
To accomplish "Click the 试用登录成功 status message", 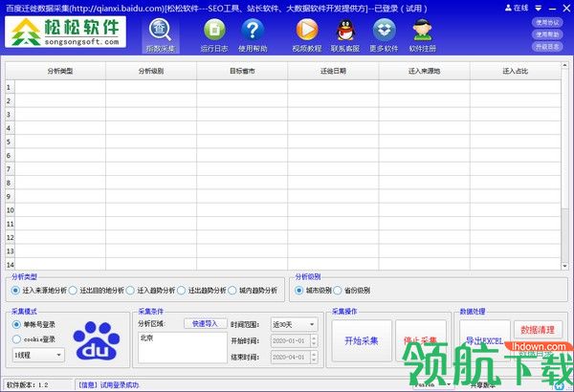I will pos(109,385).
